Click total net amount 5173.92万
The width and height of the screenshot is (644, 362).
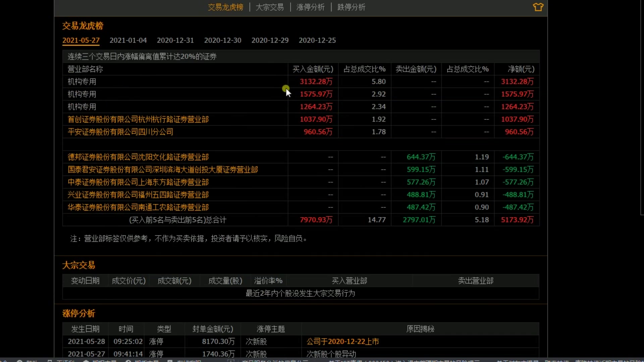(x=517, y=220)
